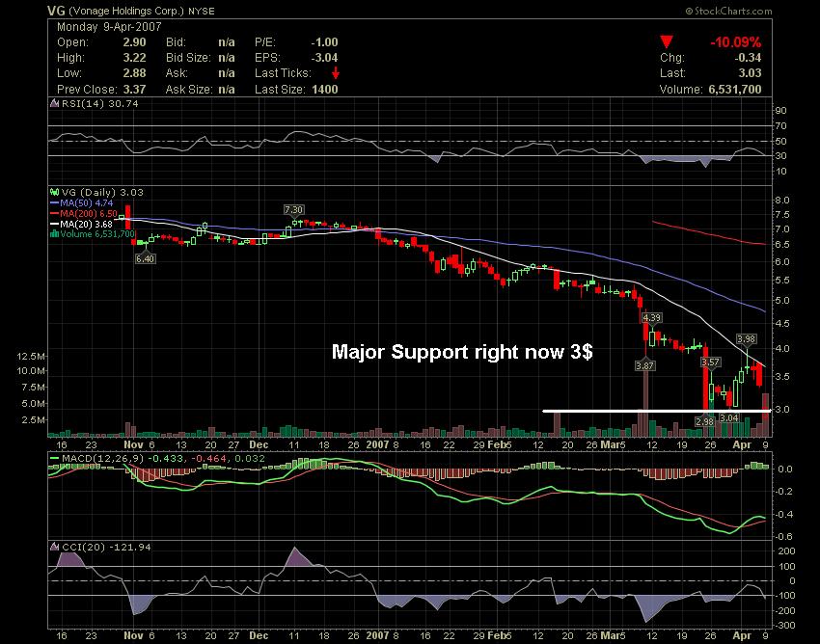Click the CCI(20) -121.94 label
Image resolution: width=820 pixels, height=644 pixels.
[106, 547]
